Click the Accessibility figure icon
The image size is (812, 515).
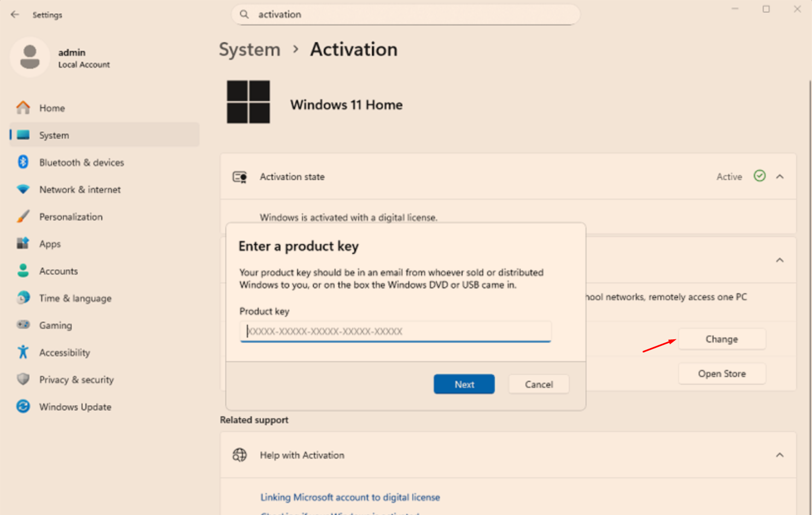coord(23,352)
